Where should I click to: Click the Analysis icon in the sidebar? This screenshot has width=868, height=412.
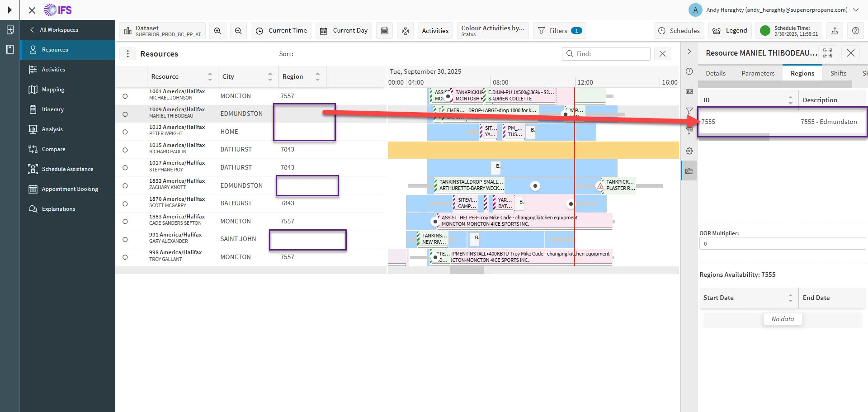pyautogui.click(x=33, y=129)
